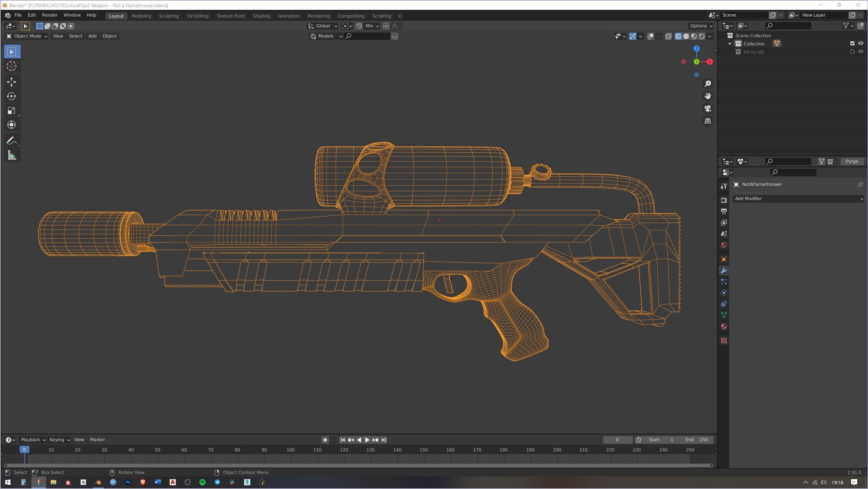Activate the Select Box tool
This screenshot has height=489, width=868.
(x=12, y=52)
